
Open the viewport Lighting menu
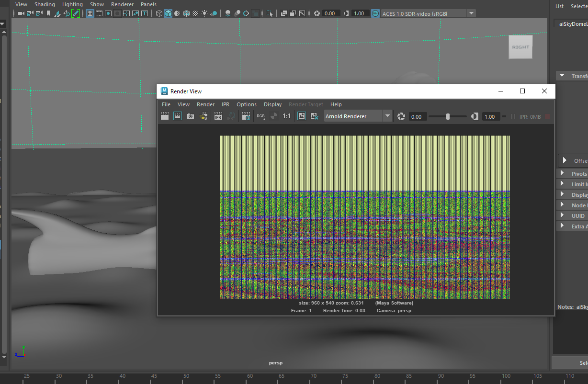pos(72,4)
